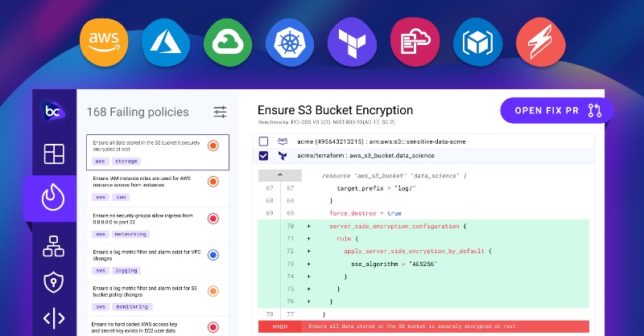This screenshot has height=336, width=644.
Task: Click the HIGH severity label in red bar
Action: tap(280, 326)
